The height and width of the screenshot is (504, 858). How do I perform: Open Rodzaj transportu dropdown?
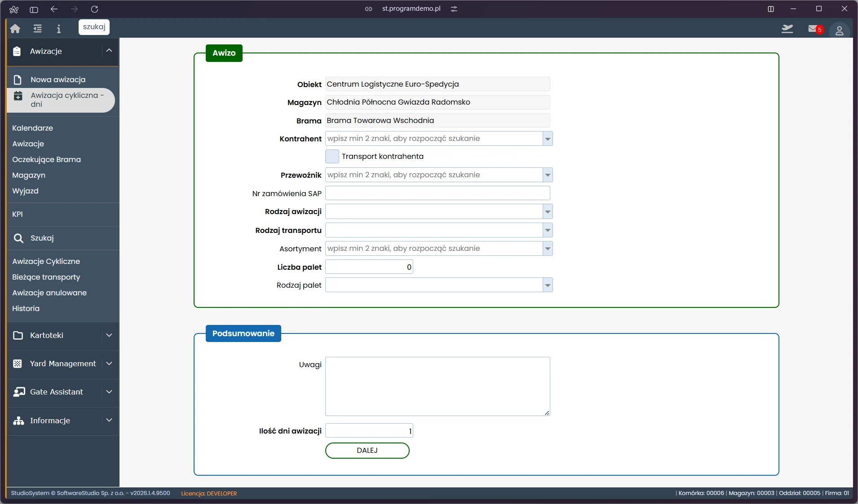[548, 231]
